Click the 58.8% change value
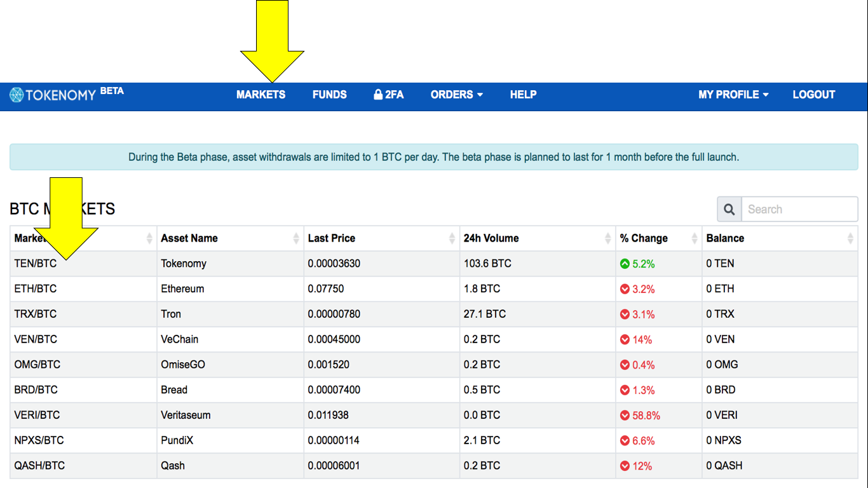The width and height of the screenshot is (868, 488). [x=646, y=416]
